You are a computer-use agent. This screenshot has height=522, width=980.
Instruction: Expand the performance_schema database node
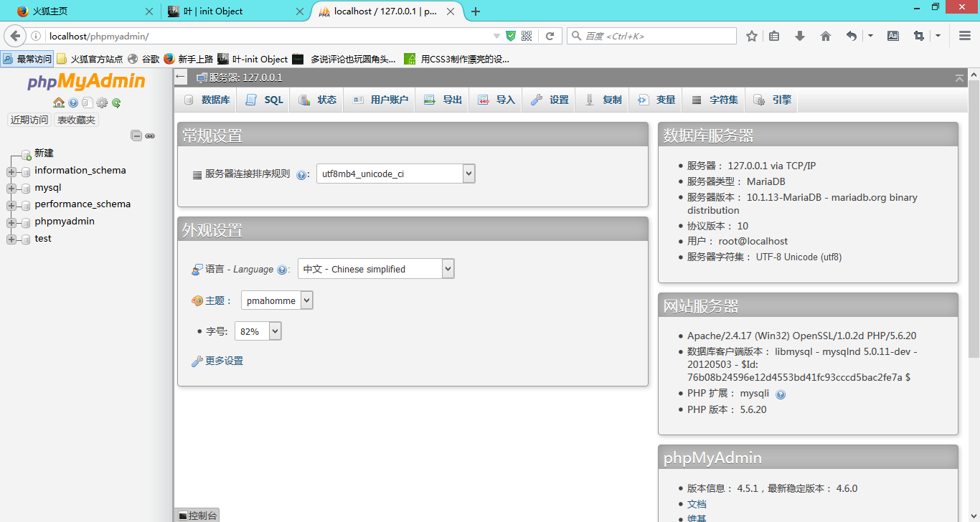click(11, 205)
